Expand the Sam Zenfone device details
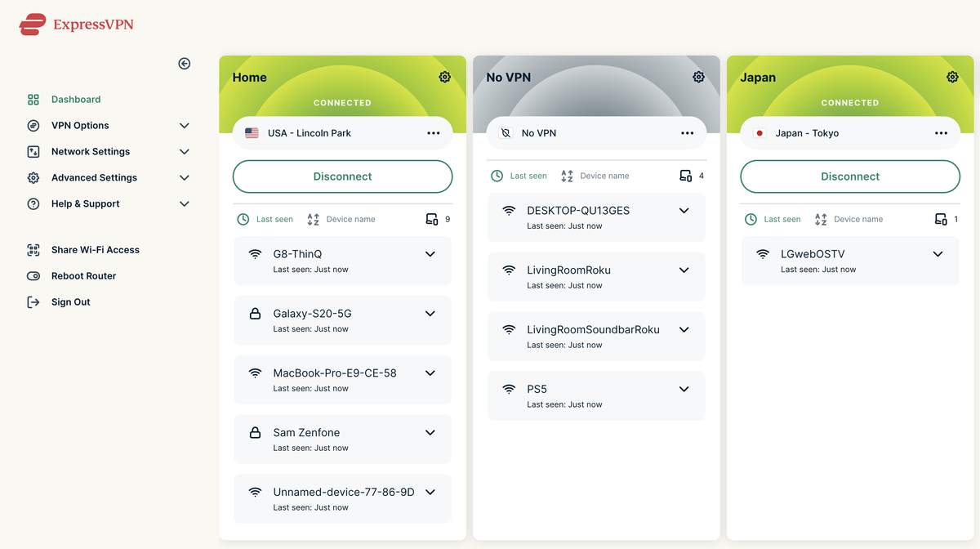This screenshot has height=549, width=980. [x=430, y=433]
